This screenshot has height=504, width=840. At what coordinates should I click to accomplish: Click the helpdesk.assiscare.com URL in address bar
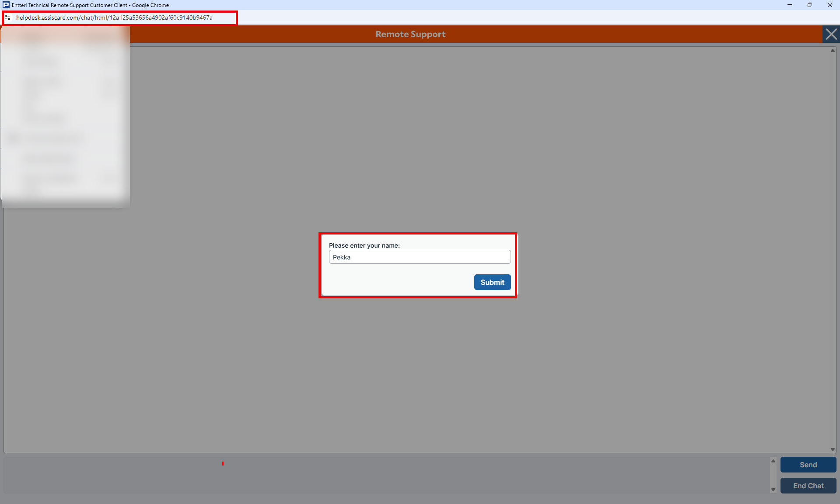pos(114,17)
